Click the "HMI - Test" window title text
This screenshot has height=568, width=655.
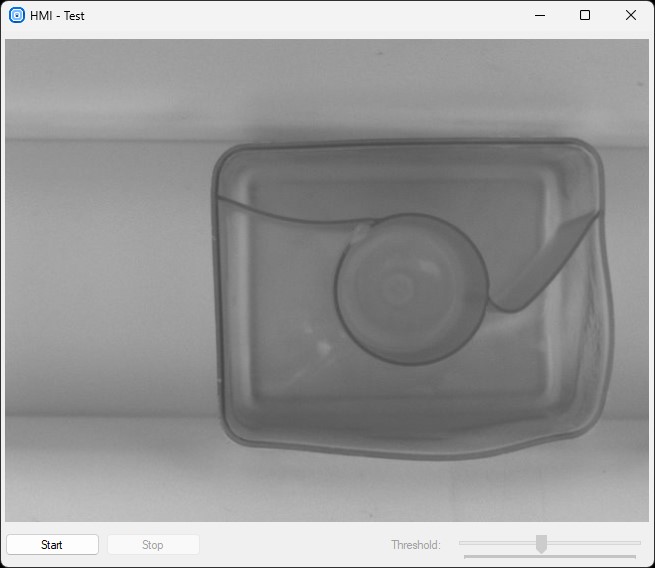click(57, 16)
